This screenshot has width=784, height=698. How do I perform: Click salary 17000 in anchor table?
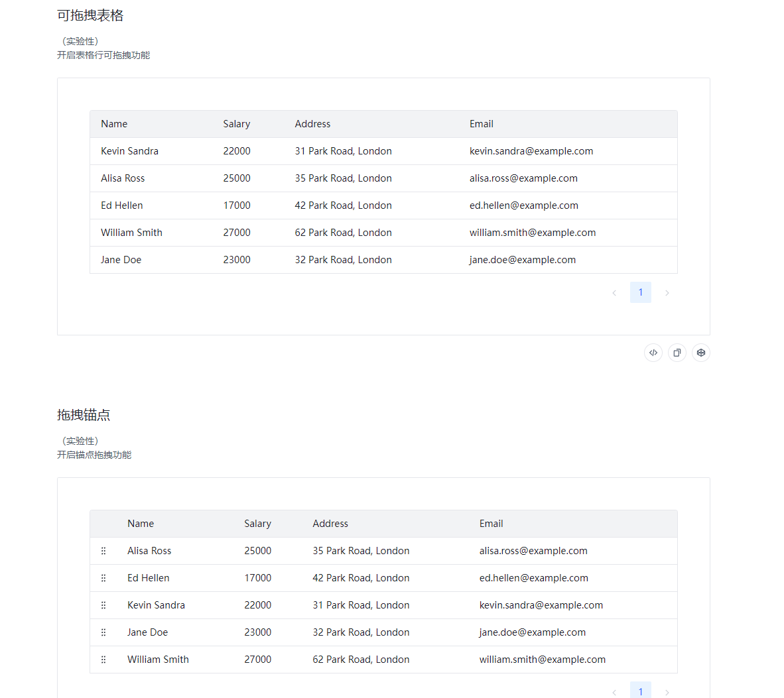click(257, 578)
